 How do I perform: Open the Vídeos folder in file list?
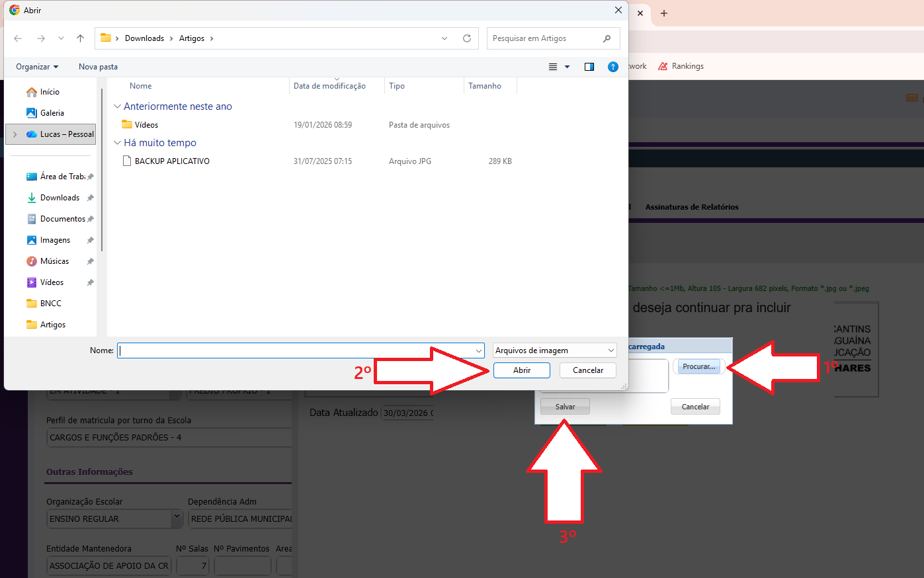coord(146,125)
